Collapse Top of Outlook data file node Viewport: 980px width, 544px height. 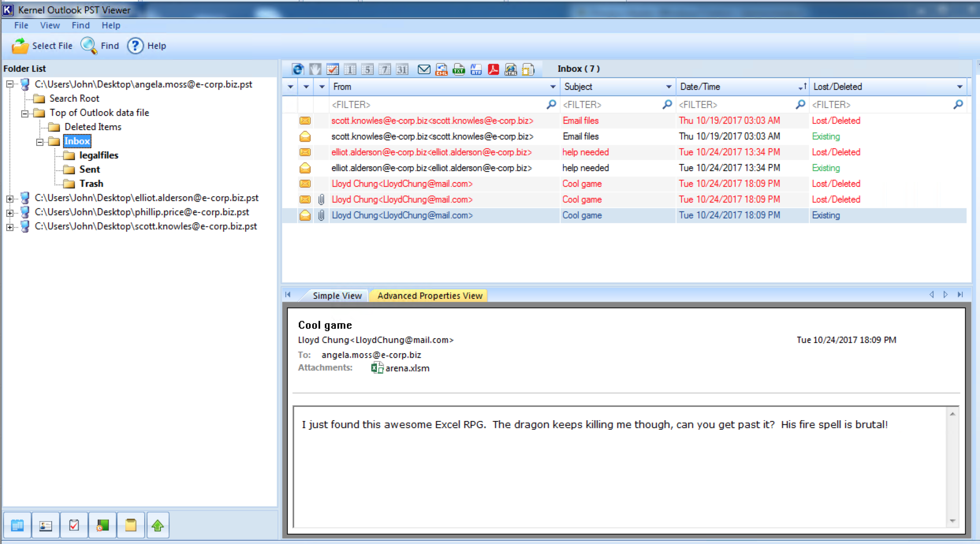pos(25,114)
